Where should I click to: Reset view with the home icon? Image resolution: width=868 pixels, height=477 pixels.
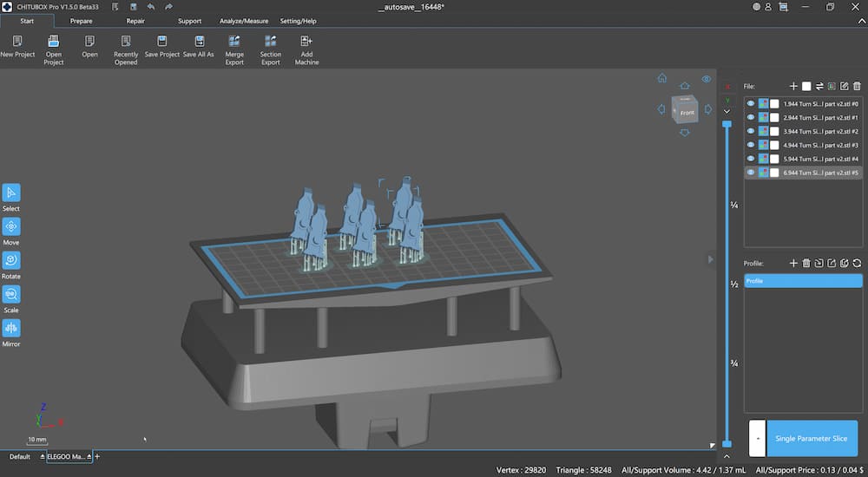pyautogui.click(x=662, y=78)
